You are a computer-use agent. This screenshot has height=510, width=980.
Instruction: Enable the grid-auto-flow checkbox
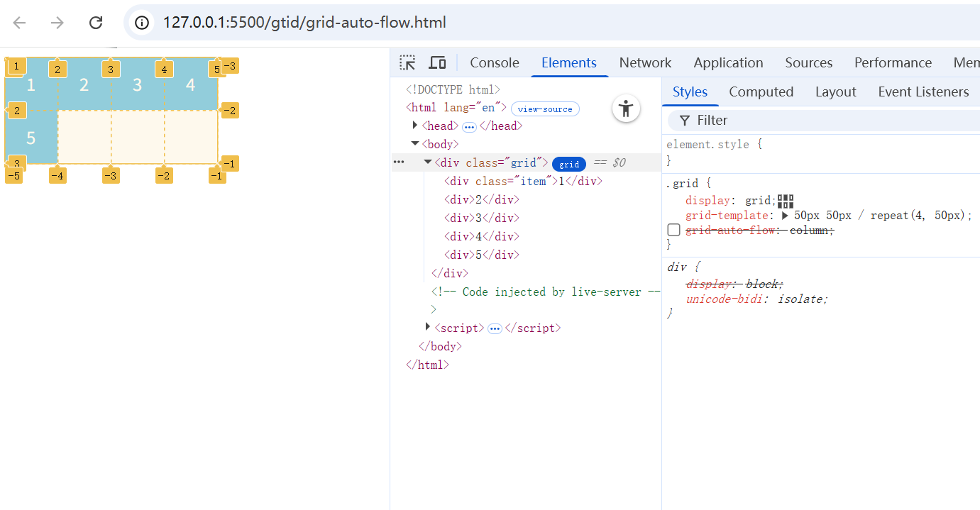pyautogui.click(x=674, y=230)
